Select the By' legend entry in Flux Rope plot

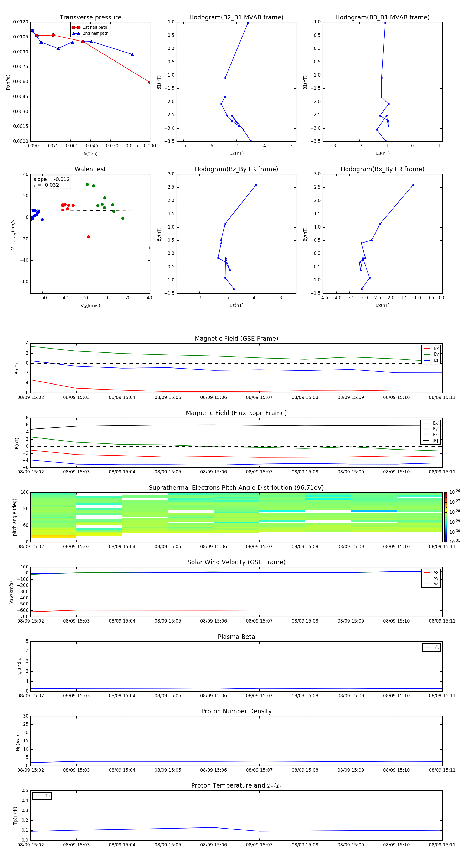(431, 429)
